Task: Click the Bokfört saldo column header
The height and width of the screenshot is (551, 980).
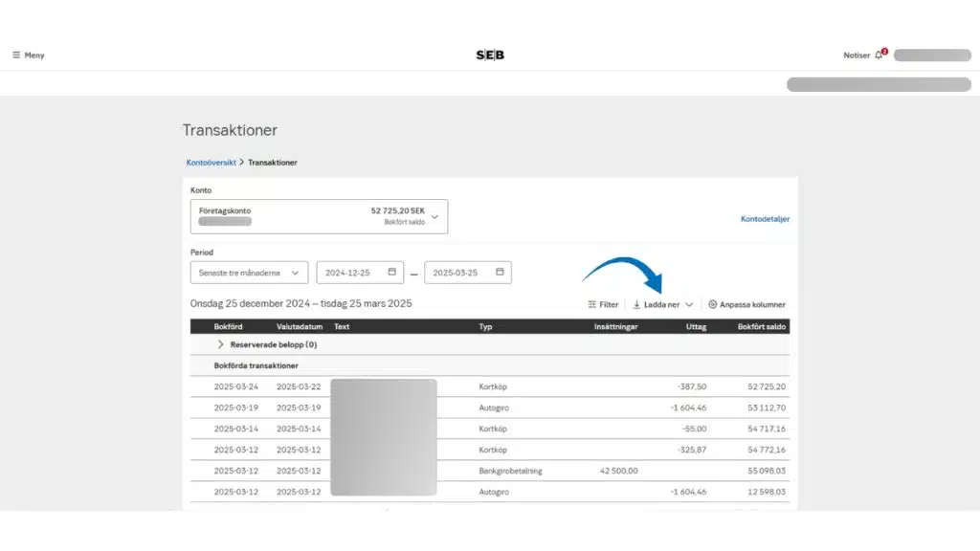Action: tap(761, 326)
